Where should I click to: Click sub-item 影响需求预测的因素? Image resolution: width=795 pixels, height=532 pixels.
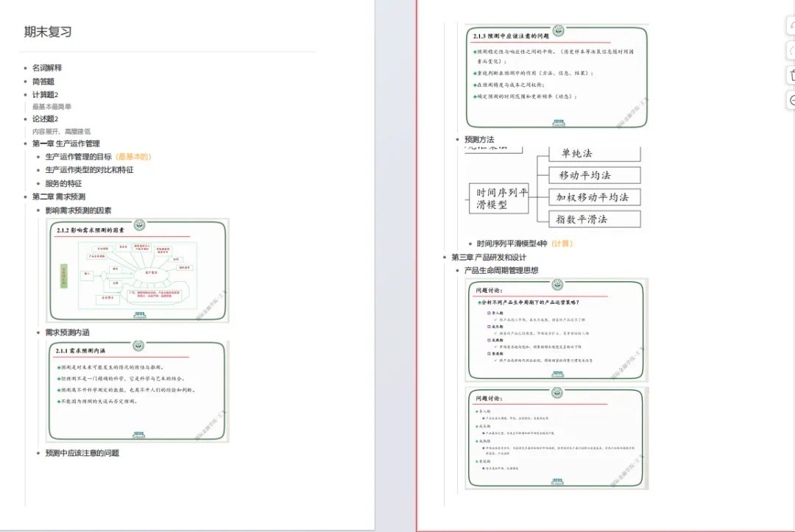(x=78, y=210)
